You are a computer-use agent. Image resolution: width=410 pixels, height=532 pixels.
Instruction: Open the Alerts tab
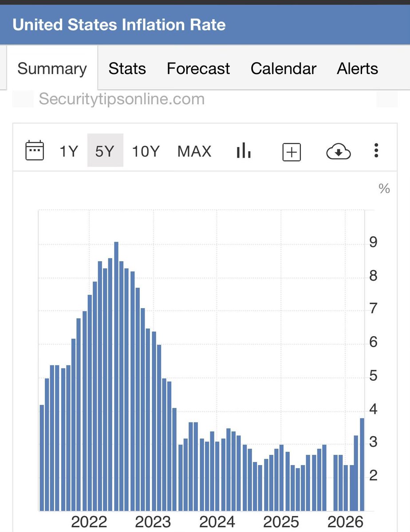(x=358, y=69)
